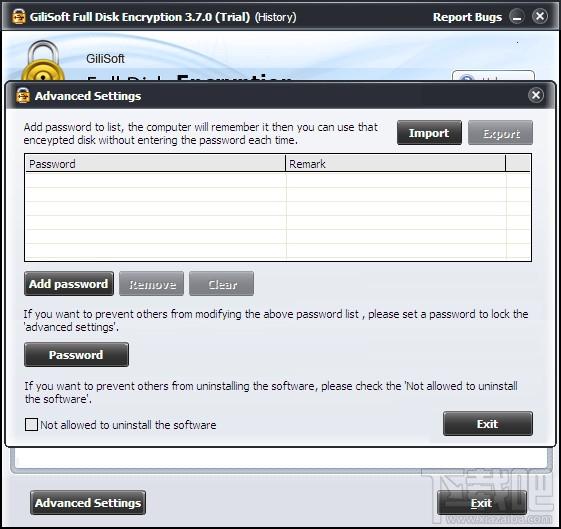Click the GiliSoft title bar app icon
This screenshot has width=561, height=529.
[19, 16]
